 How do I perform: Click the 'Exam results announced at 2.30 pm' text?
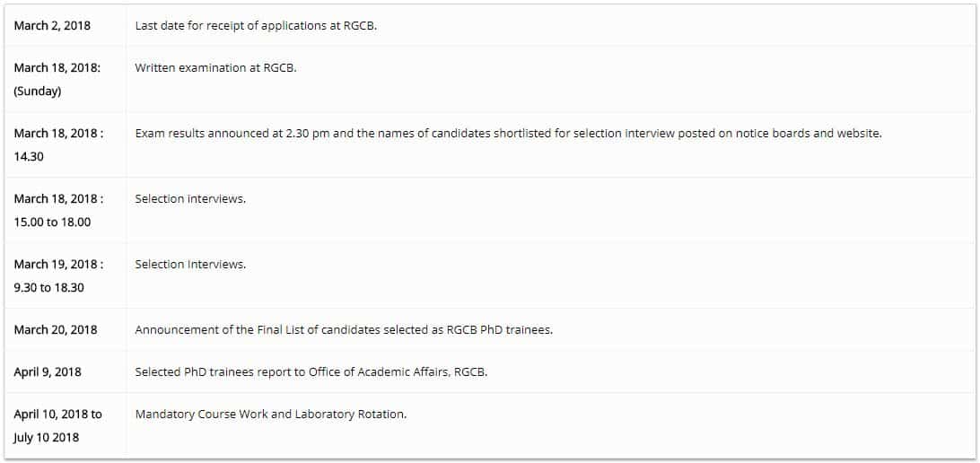[232, 134]
